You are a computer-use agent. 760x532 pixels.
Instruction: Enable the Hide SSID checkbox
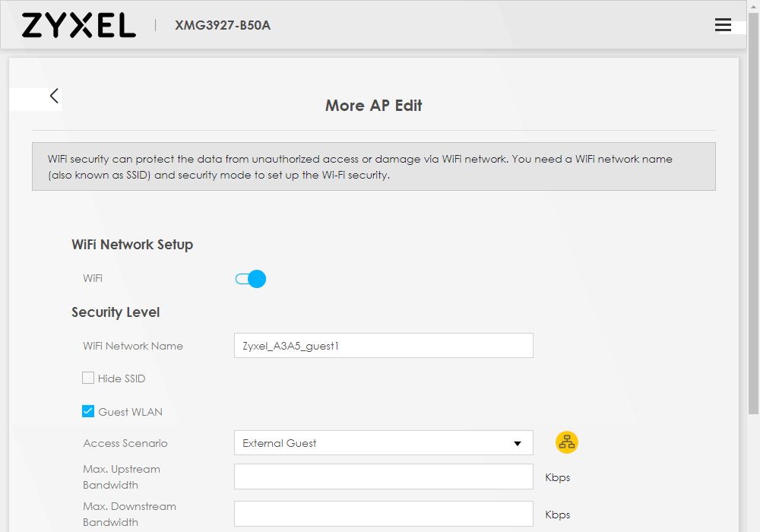click(x=88, y=378)
